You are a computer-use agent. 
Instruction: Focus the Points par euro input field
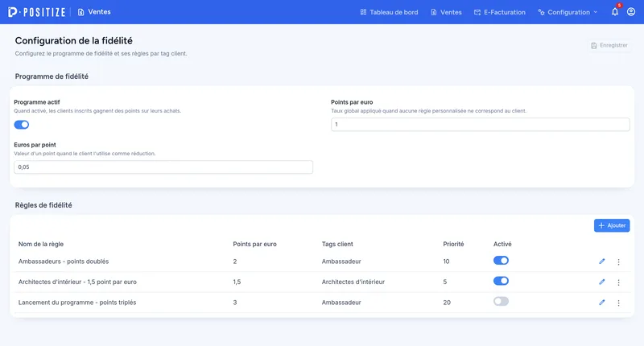point(480,125)
